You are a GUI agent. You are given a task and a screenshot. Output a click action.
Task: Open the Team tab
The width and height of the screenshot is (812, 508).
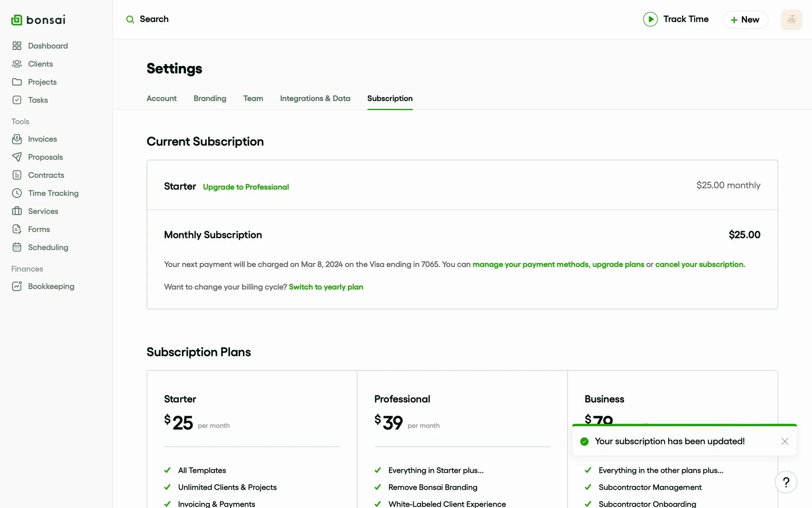253,98
